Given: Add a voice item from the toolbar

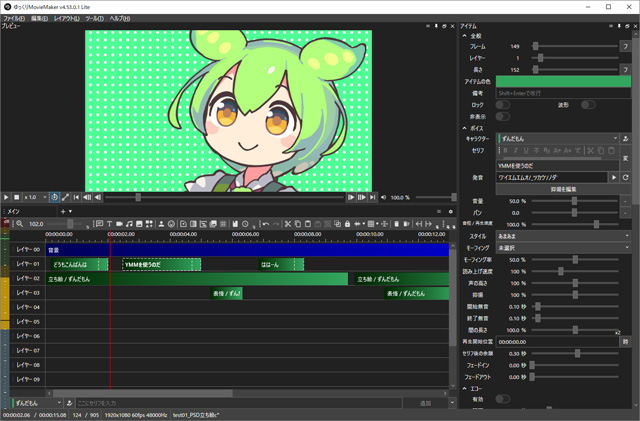Looking at the screenshot, I should 99,224.
